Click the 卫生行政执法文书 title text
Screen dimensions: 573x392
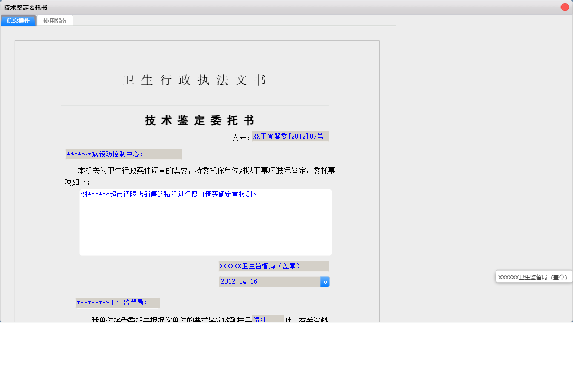pyautogui.click(x=196, y=80)
